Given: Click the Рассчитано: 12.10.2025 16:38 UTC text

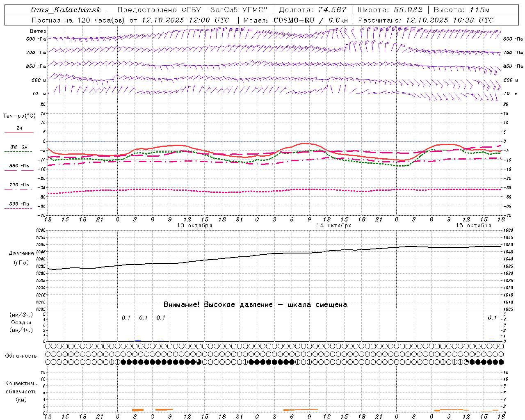Looking at the screenshot, I should point(426,20).
